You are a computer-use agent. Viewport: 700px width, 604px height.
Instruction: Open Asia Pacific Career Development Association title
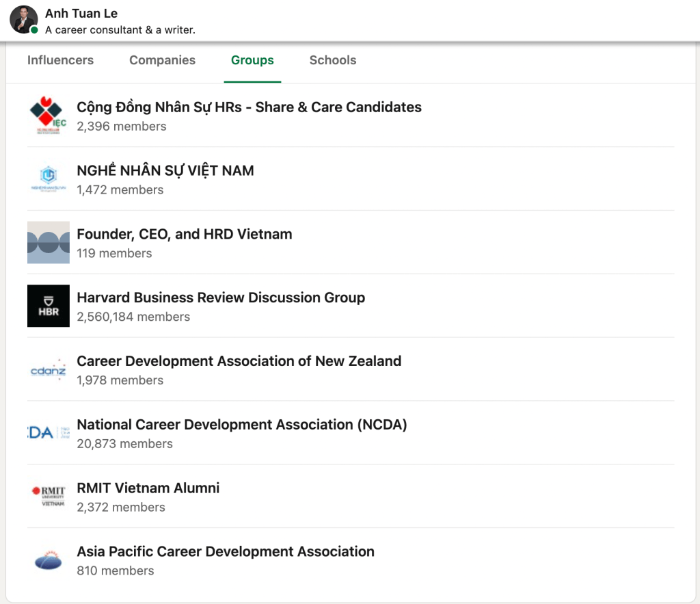[x=226, y=552]
